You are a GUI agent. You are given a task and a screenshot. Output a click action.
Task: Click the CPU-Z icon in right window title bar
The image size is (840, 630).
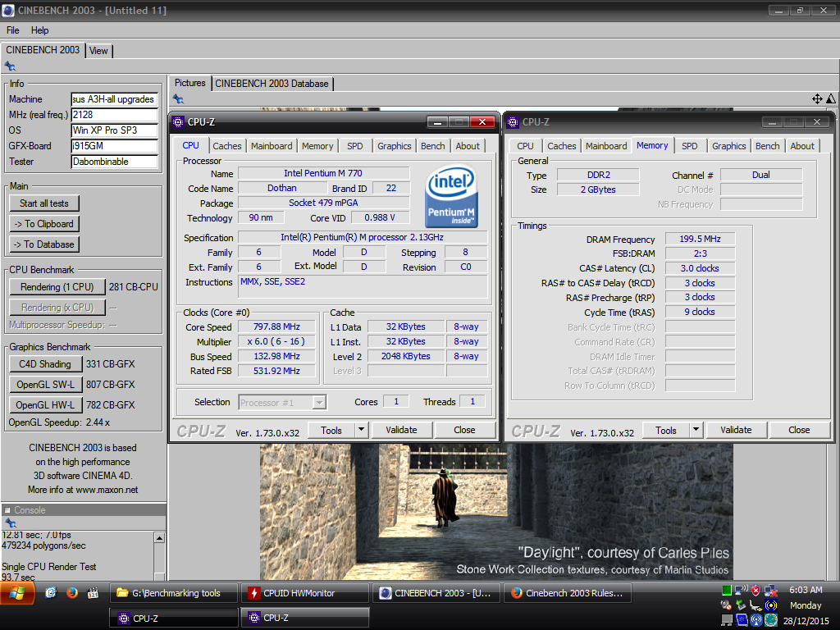point(513,122)
